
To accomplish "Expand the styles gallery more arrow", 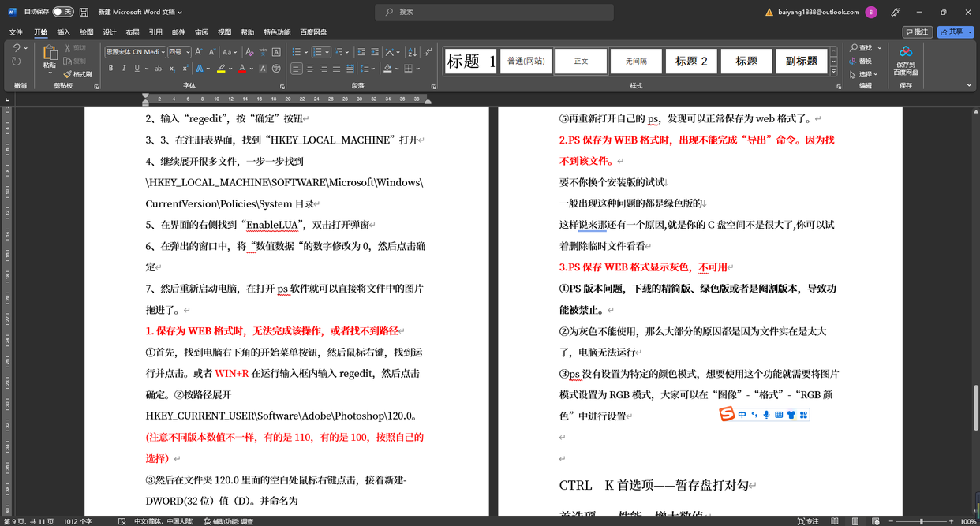I will (x=833, y=72).
